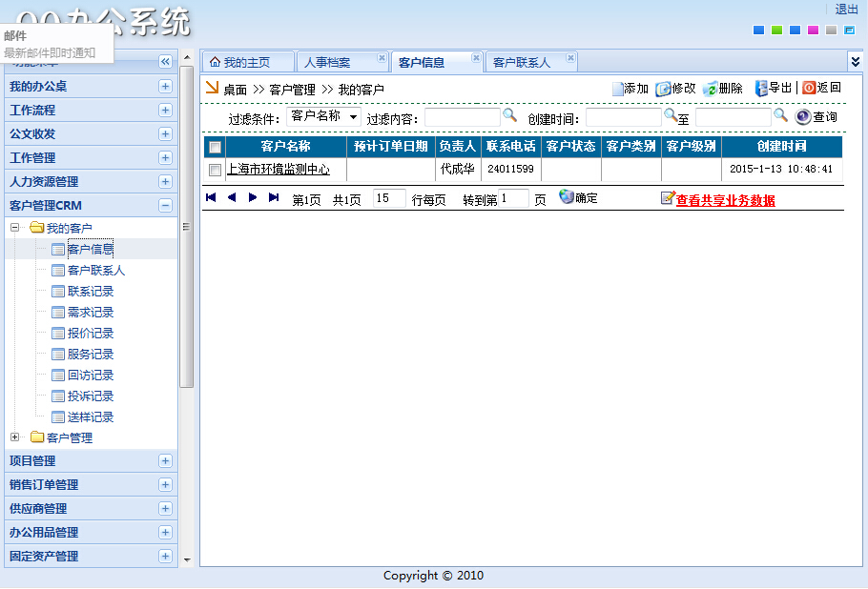Expand the 人力资源管理 menu section

(x=165, y=181)
